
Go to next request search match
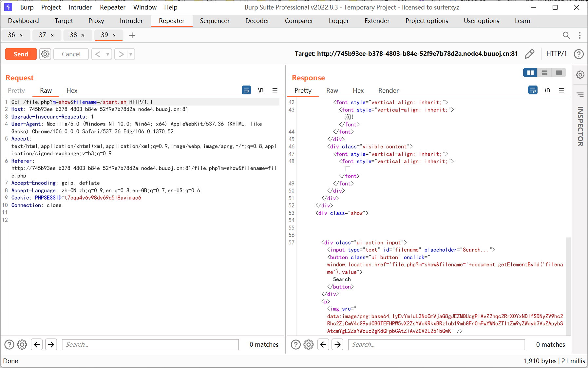[x=51, y=344]
